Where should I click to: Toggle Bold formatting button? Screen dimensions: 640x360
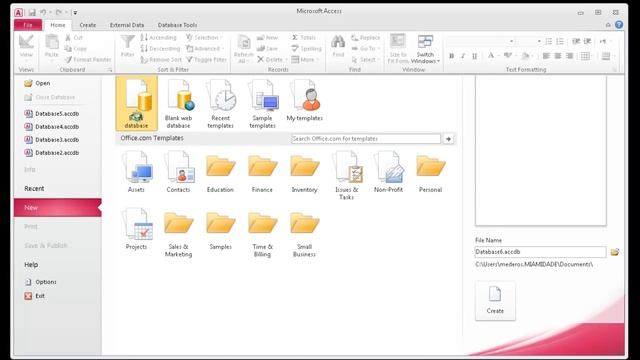tap(451, 56)
